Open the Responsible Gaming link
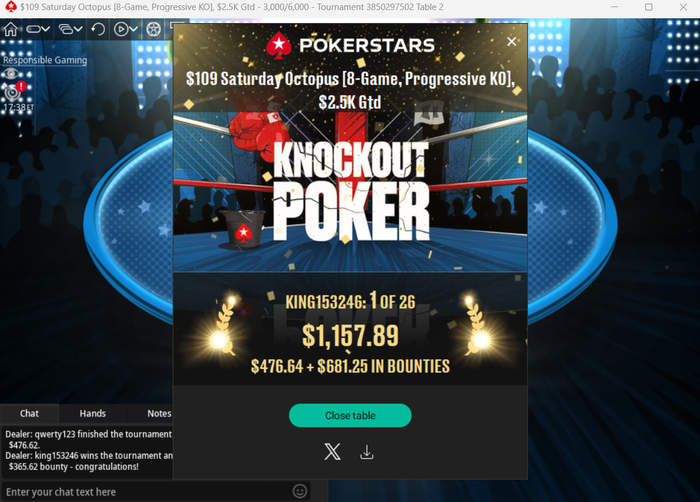This screenshot has width=700, height=502. pyautogui.click(x=45, y=60)
